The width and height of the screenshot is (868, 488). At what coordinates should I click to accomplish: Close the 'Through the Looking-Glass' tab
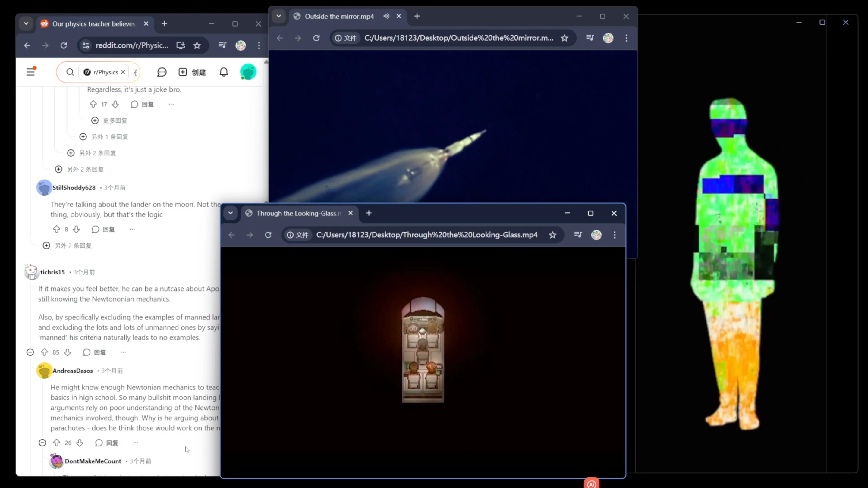[x=351, y=213]
